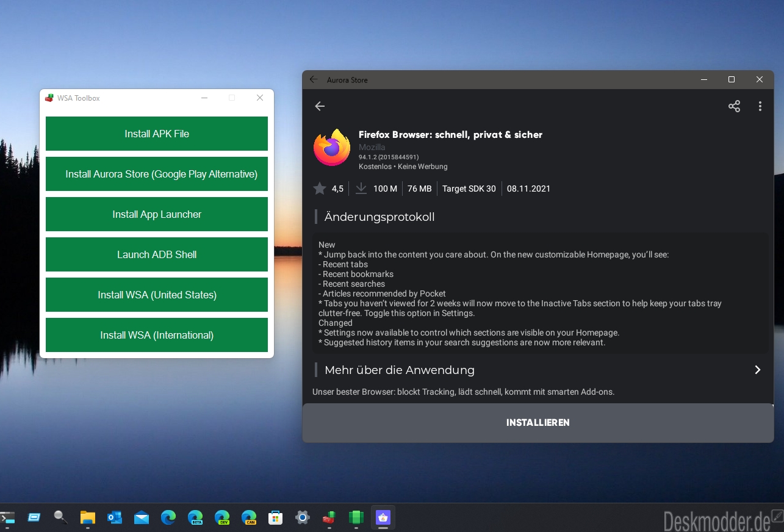Screen dimensions: 784x532
Task: Close the WSA Toolbox window
Action: 260,98
